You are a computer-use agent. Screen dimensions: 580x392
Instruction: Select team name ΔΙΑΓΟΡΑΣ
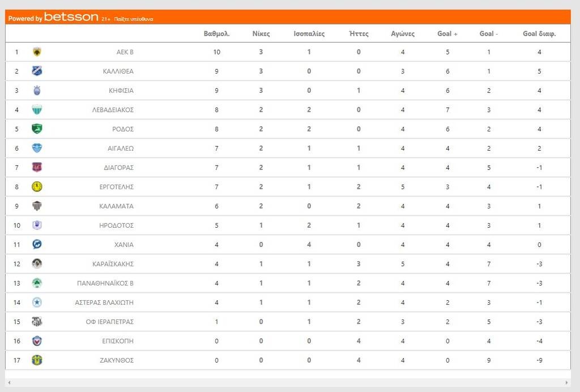pos(118,168)
